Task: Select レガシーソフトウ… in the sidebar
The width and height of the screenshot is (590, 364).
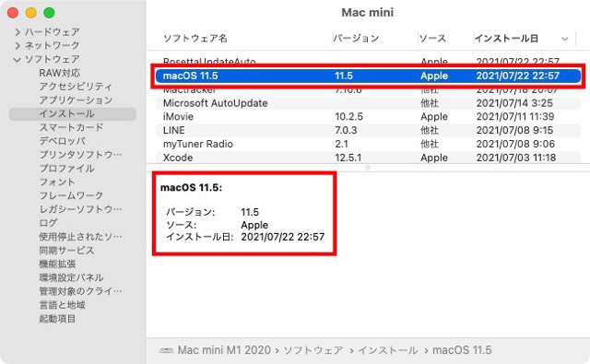Action: tap(80, 209)
